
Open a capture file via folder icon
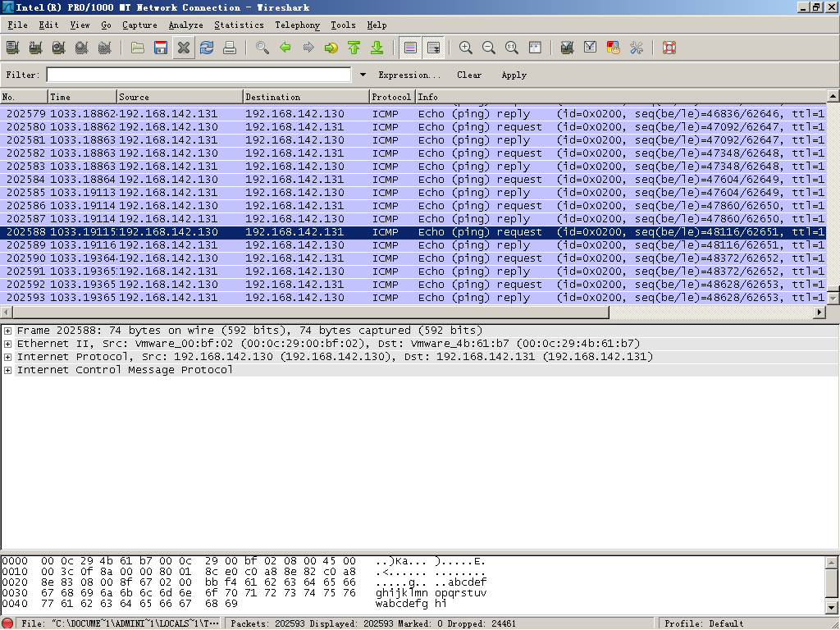tap(138, 48)
